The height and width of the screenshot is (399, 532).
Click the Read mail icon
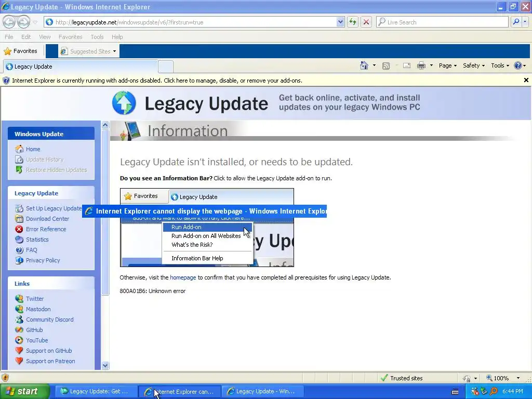tap(407, 65)
